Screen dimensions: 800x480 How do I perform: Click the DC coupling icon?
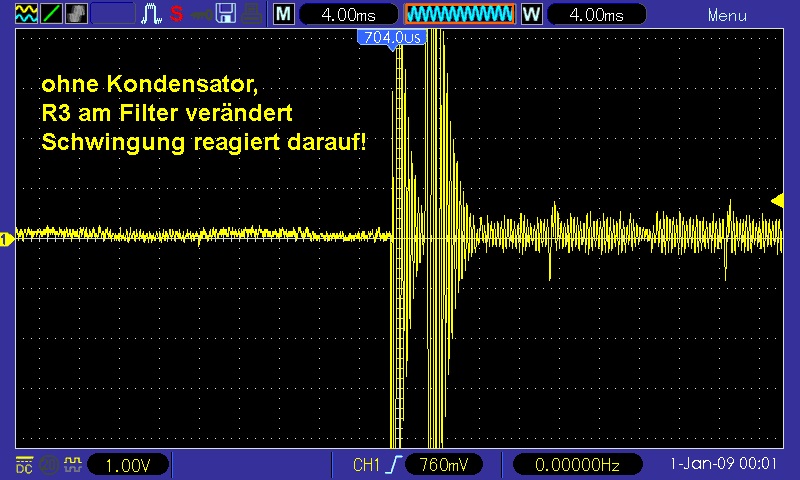tap(24, 465)
